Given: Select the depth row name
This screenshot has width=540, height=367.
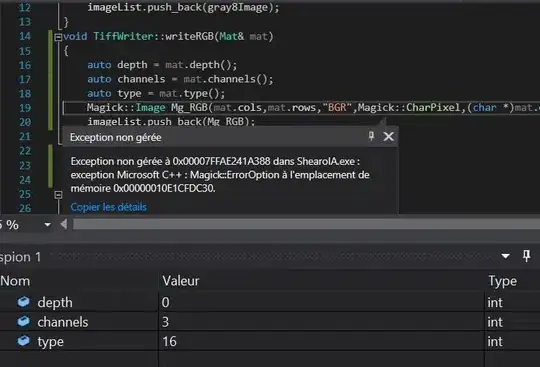Looking at the screenshot, I should point(55,303).
